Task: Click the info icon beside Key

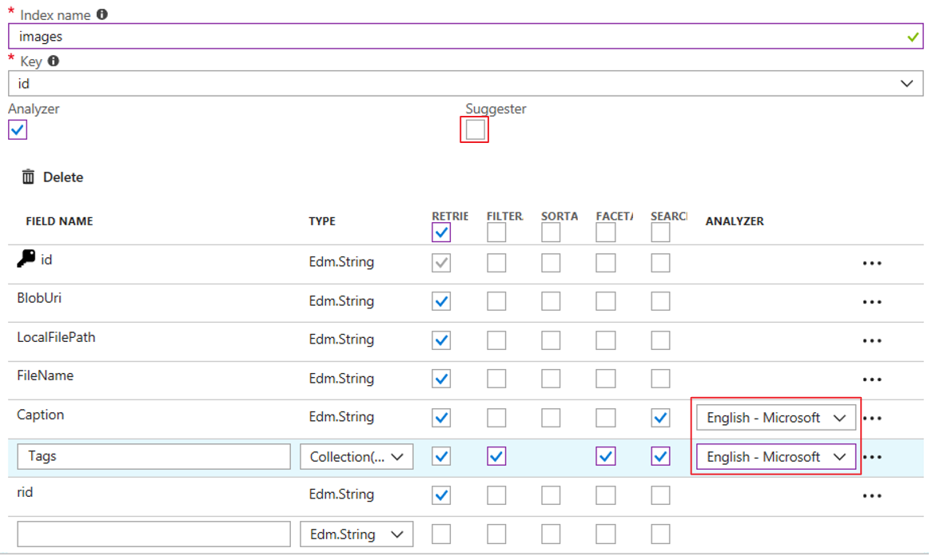Action: pos(54,61)
